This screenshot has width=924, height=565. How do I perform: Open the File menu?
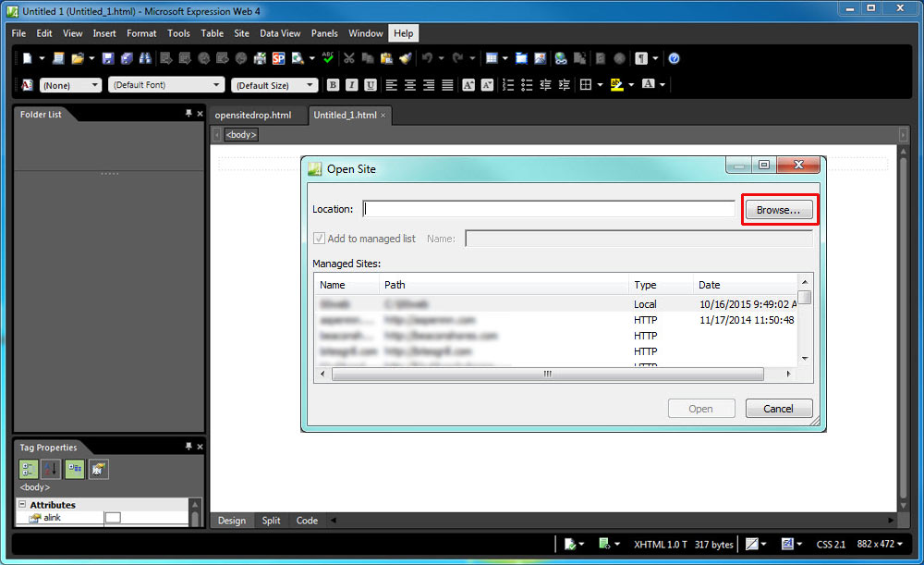pyautogui.click(x=18, y=33)
